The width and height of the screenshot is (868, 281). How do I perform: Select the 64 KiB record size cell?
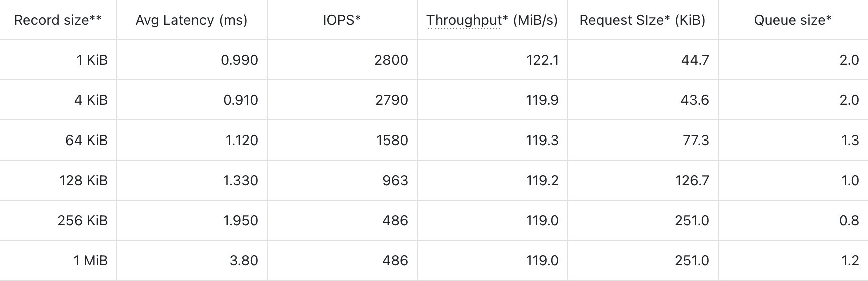coord(86,140)
